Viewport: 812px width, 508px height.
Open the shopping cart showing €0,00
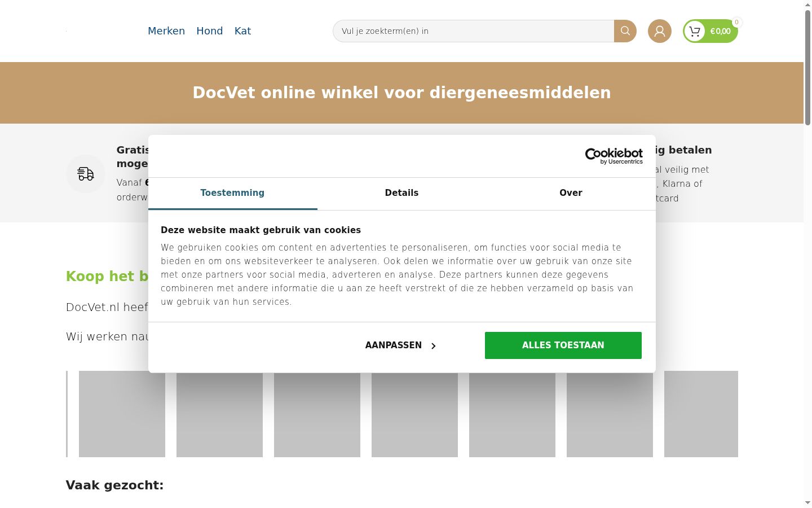(710, 31)
